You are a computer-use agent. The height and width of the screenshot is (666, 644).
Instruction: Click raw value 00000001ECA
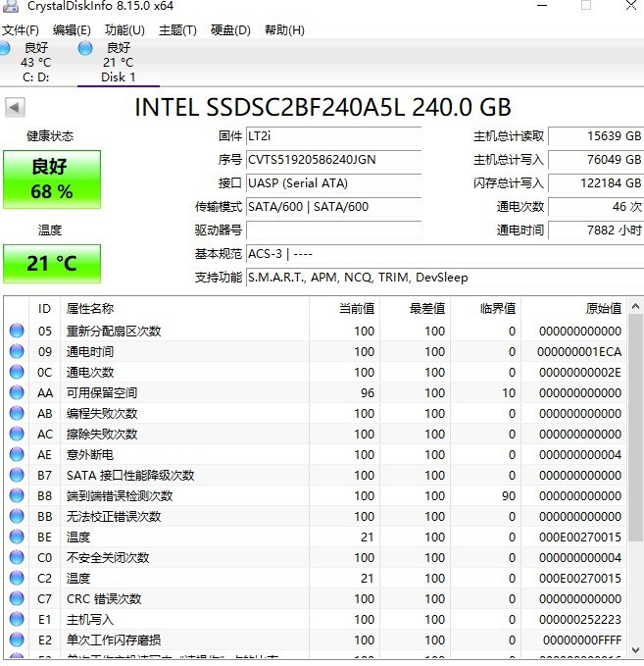[x=579, y=352]
